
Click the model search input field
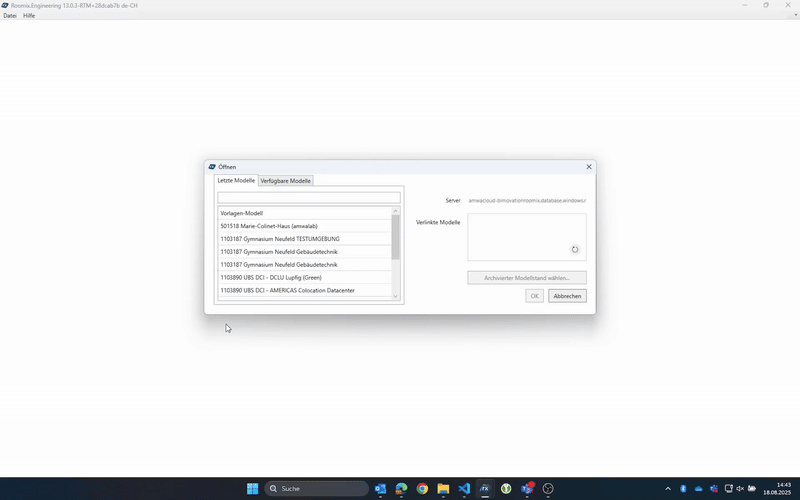(x=308, y=198)
